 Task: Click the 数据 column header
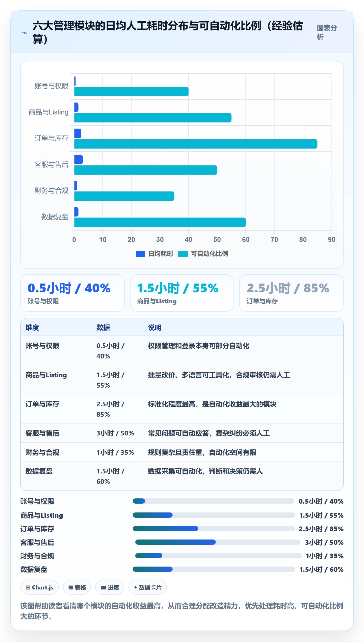point(103,328)
